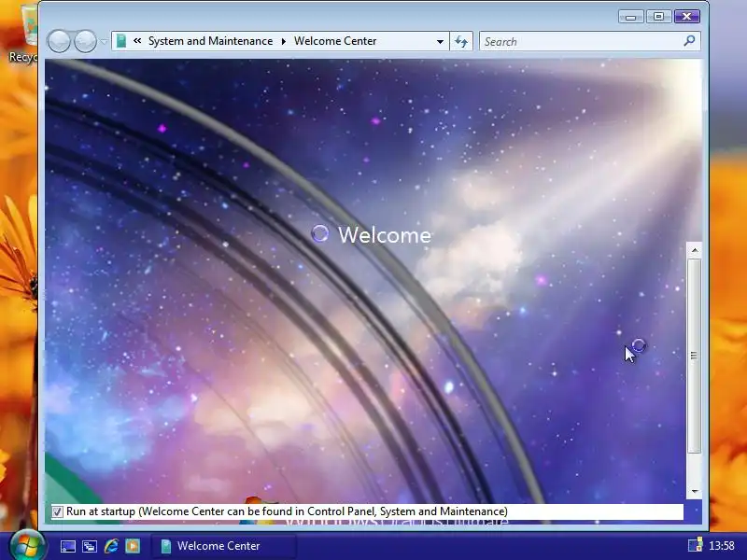
Task: Uncheck the Run at startup checkbox
Action: point(57,511)
